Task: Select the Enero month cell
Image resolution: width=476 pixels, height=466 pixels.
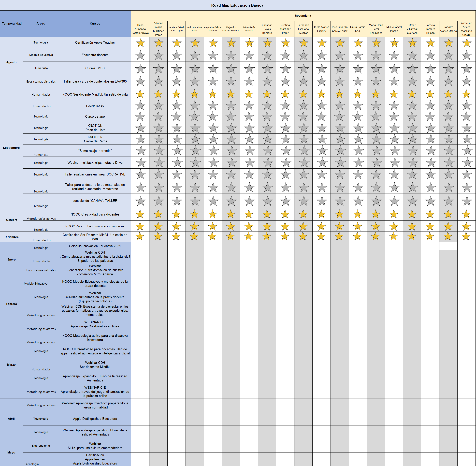Action: click(12, 259)
